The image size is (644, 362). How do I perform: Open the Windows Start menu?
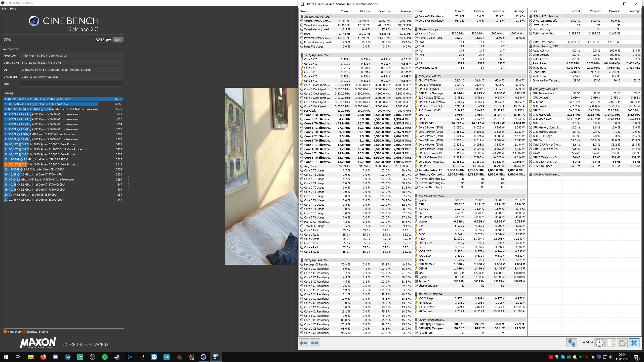(6, 357)
